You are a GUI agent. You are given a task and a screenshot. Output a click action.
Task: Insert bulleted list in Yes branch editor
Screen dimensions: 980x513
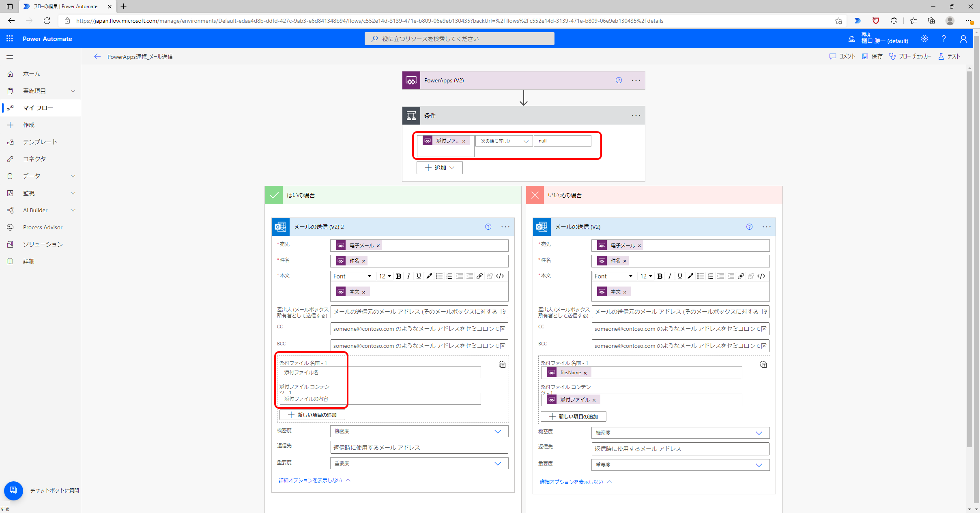click(x=439, y=276)
